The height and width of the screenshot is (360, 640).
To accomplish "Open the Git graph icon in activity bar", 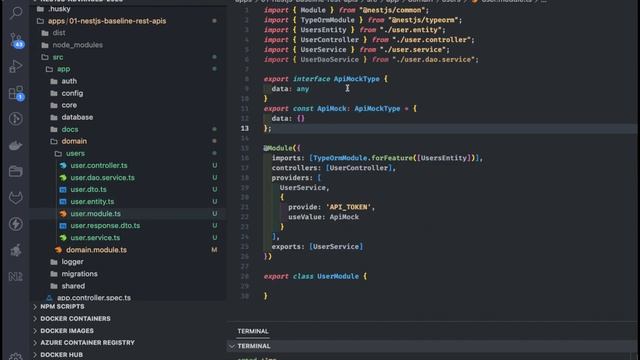I will click(x=16, y=119).
